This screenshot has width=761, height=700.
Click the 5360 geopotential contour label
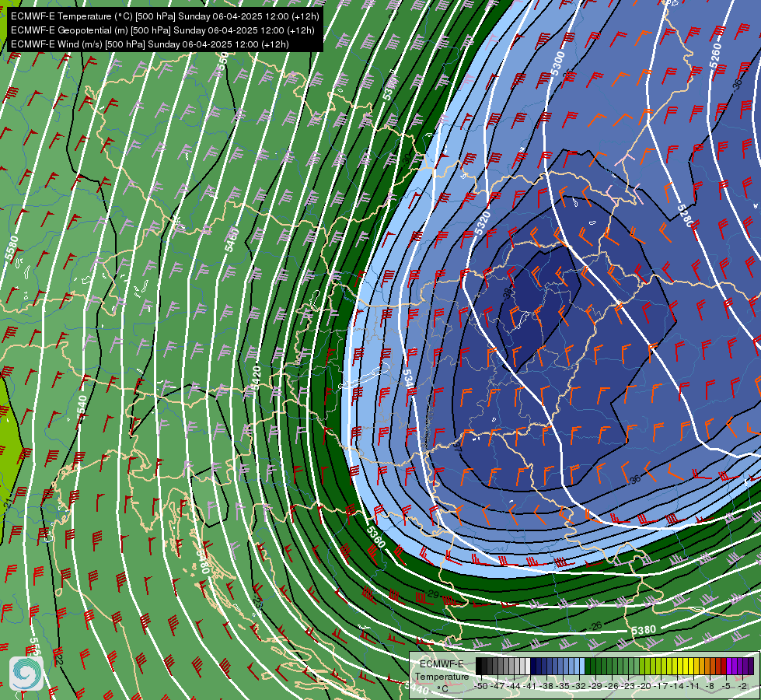pos(375,537)
